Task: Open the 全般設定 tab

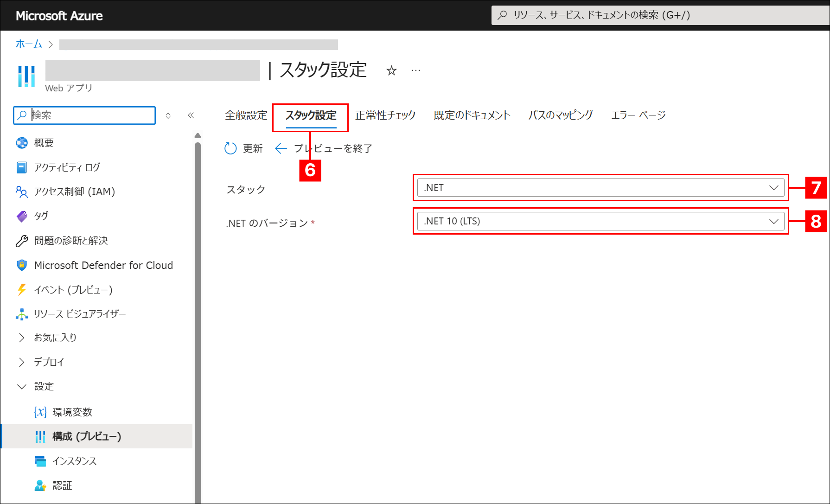Action: 246,115
